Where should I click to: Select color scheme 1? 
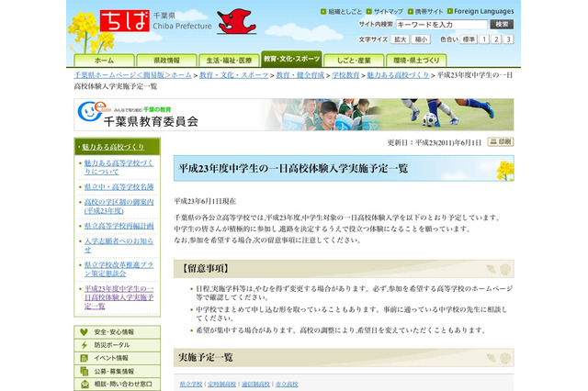484,39
